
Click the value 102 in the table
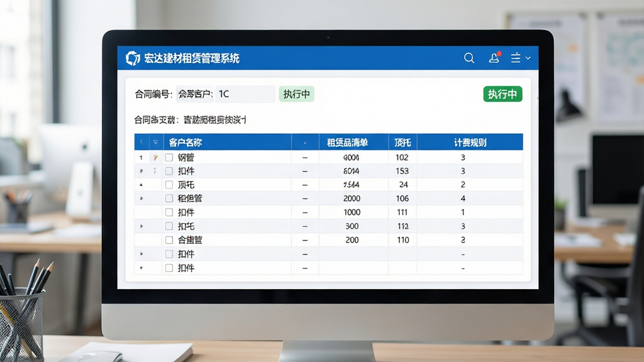coord(402,158)
